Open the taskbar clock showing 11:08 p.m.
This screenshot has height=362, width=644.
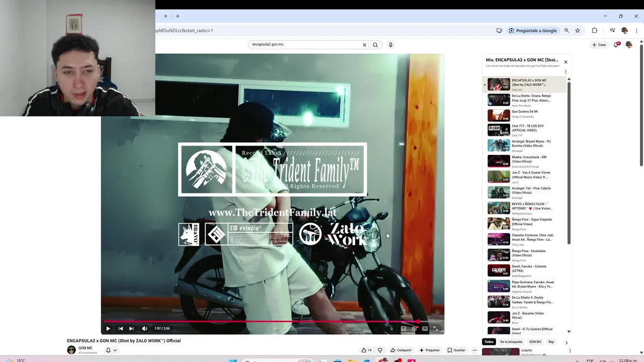(629, 360)
